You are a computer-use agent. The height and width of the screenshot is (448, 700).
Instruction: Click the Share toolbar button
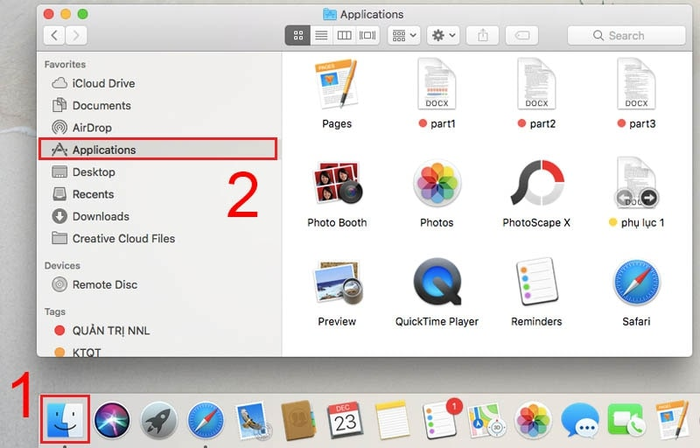coord(483,35)
